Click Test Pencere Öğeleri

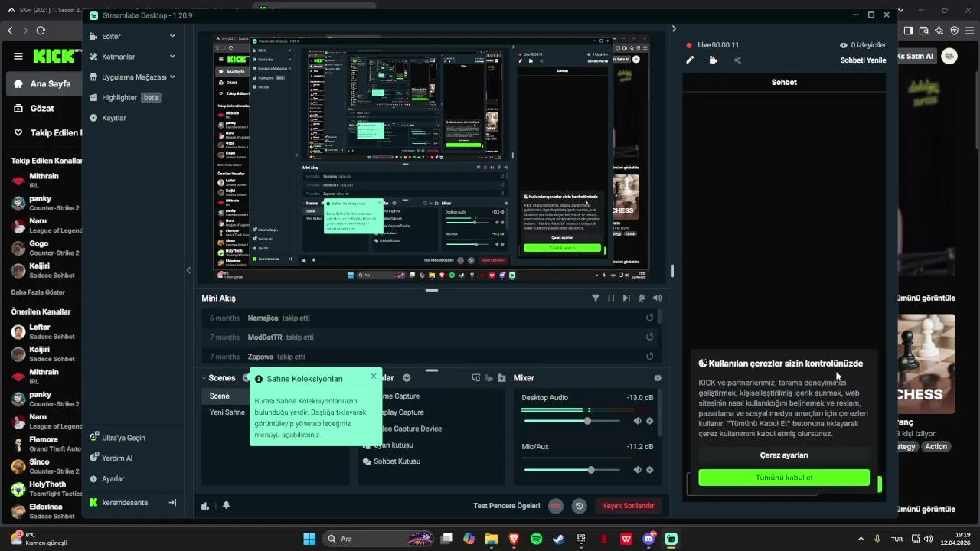pyautogui.click(x=507, y=506)
